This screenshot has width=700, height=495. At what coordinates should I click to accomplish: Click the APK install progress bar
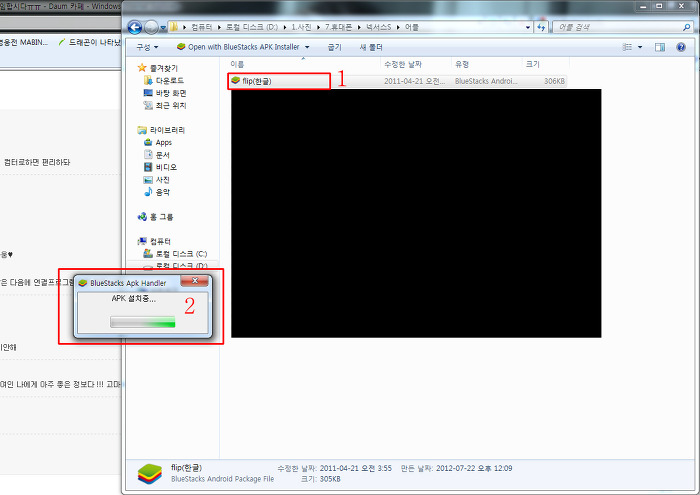[143, 322]
